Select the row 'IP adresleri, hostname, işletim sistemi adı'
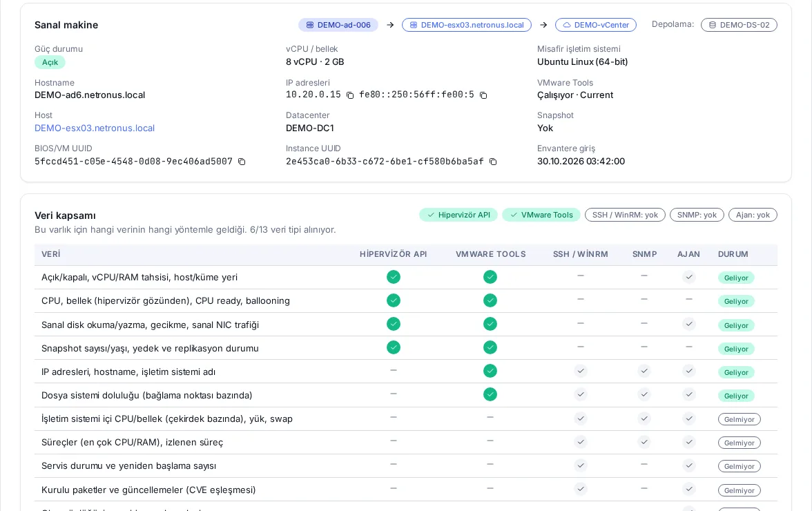 406,372
